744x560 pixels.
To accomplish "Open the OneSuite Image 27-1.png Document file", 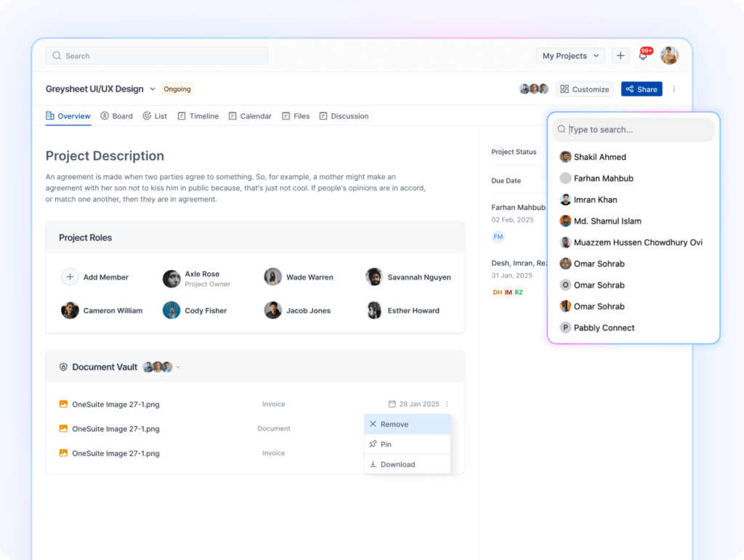I will point(116,429).
